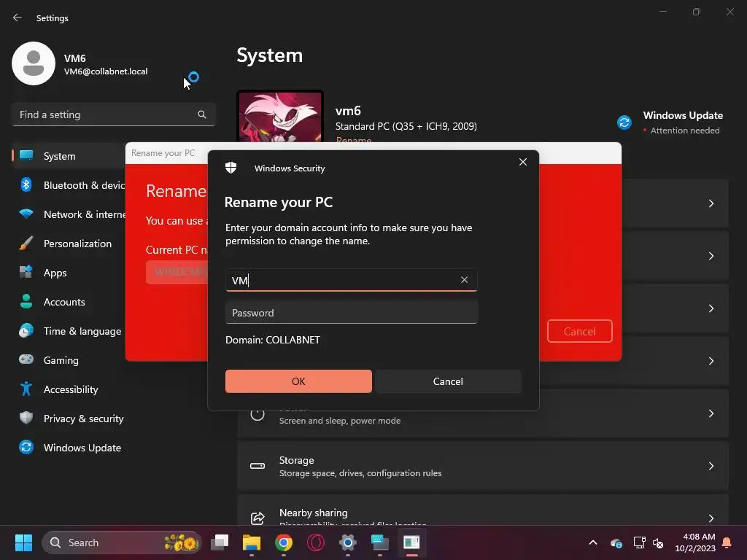
Task: Click the Nearby sharing share icon
Action: point(258,518)
